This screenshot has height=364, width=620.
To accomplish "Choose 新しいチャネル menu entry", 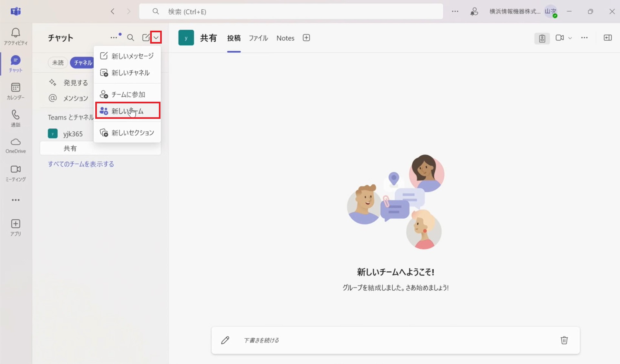I will (130, 73).
